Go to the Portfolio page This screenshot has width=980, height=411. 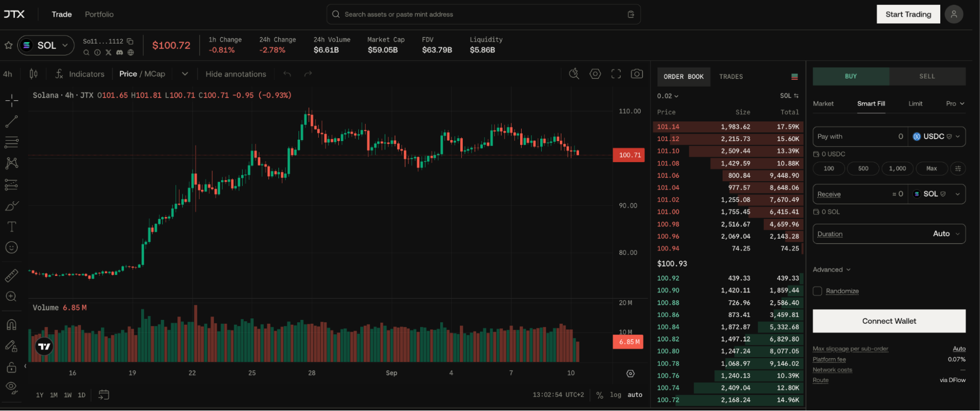click(99, 15)
